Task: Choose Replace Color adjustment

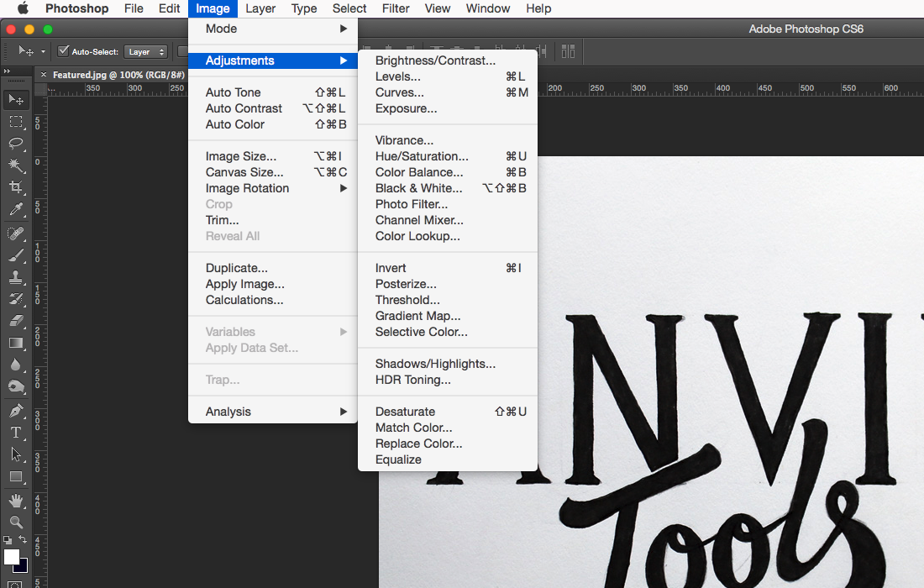Action: [x=448, y=444]
